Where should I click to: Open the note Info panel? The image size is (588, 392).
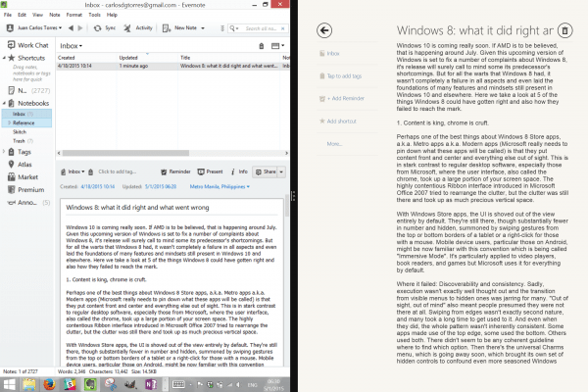tap(239, 171)
